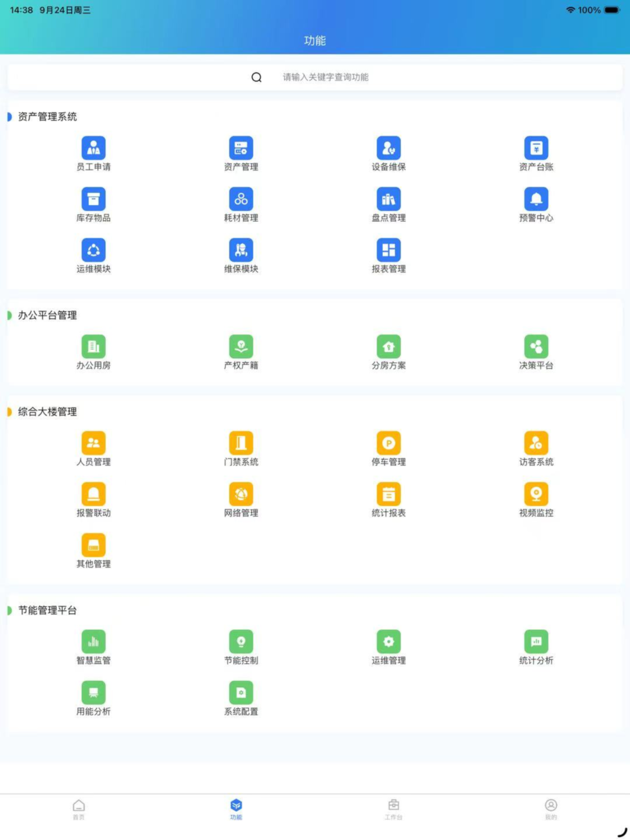Open 资产管理 module icon
The image size is (630, 840).
tap(241, 148)
